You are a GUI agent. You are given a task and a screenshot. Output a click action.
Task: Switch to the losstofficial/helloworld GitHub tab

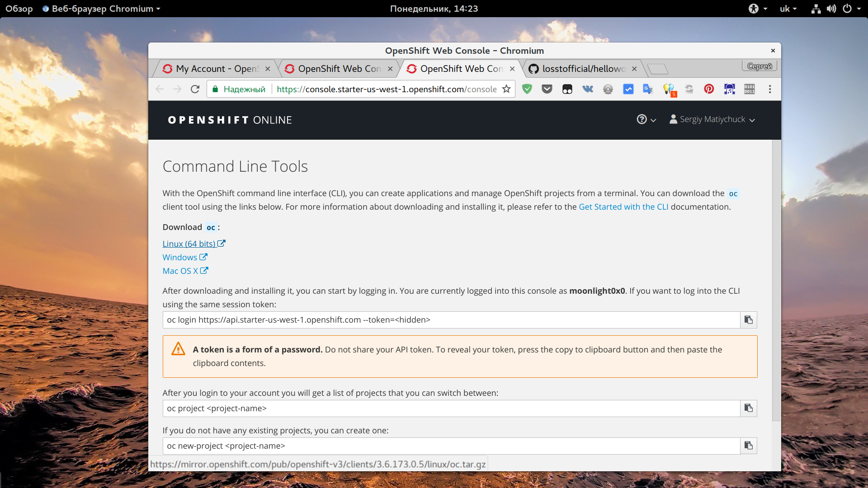[x=583, y=69]
